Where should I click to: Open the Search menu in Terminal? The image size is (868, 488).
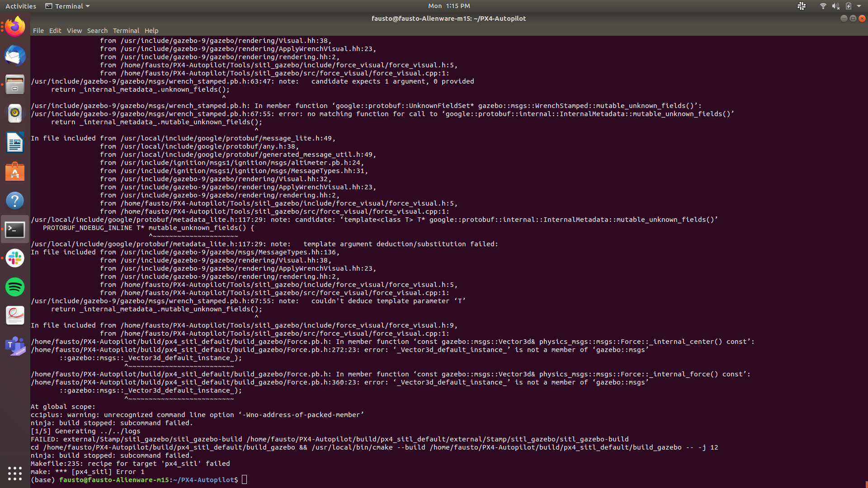pyautogui.click(x=97, y=30)
